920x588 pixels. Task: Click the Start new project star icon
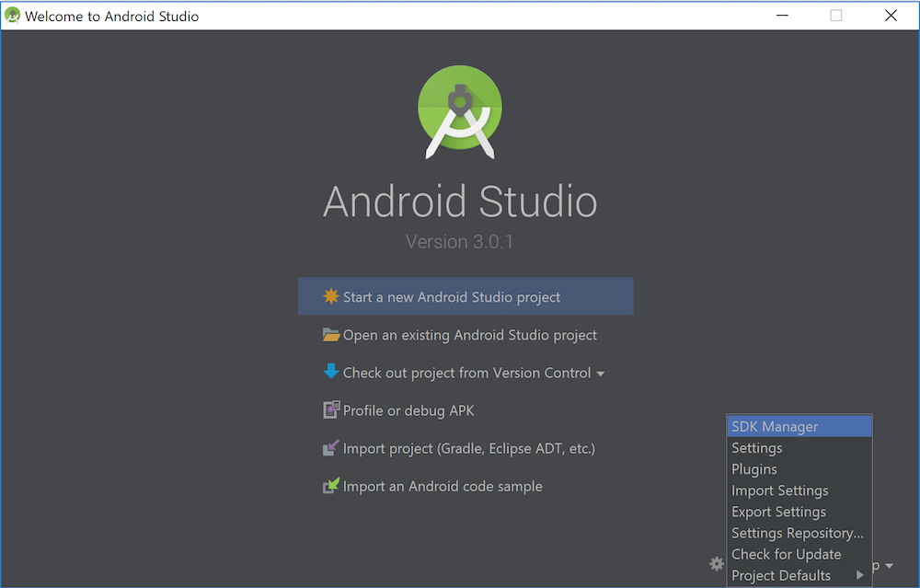[x=332, y=296]
